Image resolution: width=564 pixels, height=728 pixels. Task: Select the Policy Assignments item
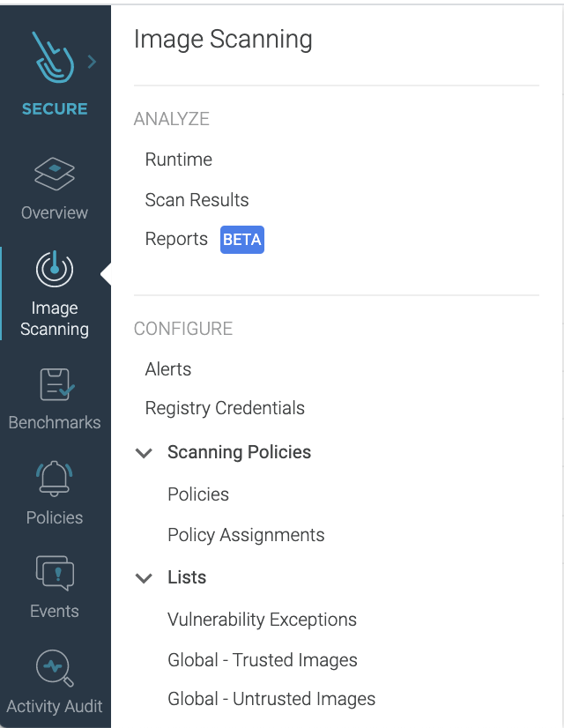(x=246, y=535)
